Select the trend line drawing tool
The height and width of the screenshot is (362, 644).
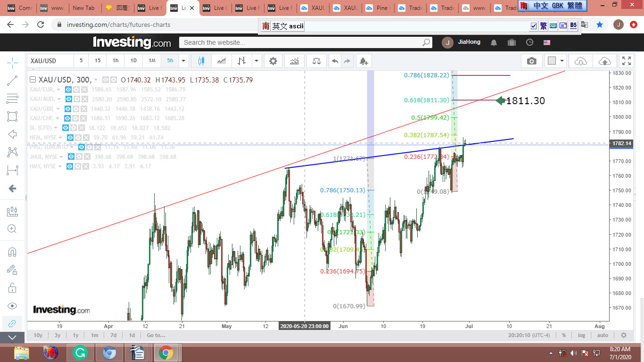[12, 81]
